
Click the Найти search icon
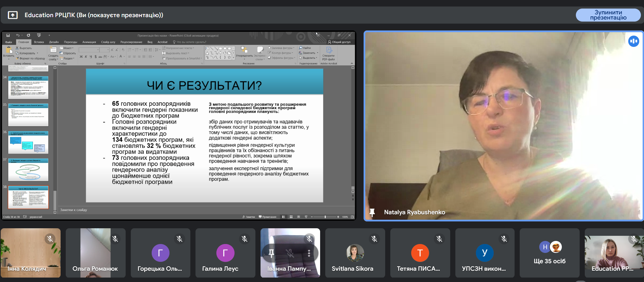tap(301, 48)
